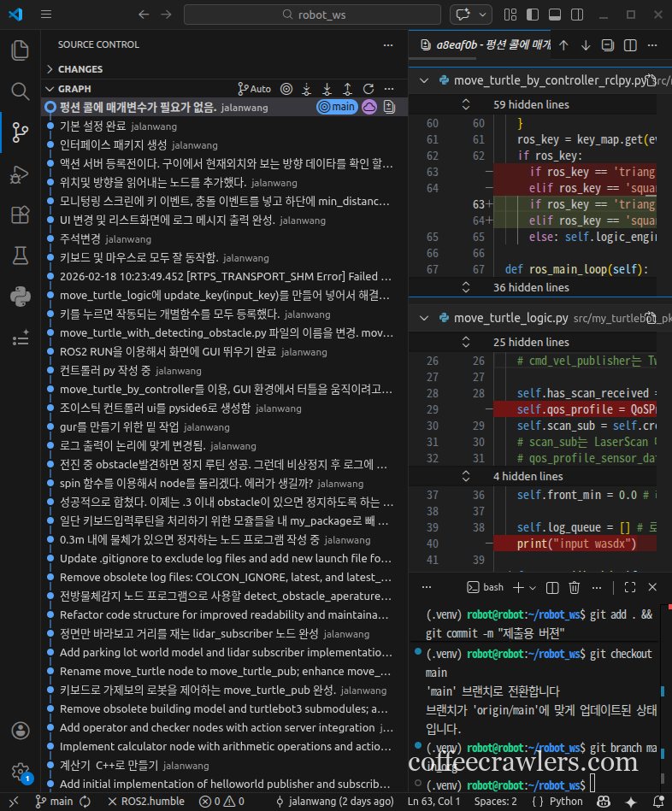This screenshot has height=811, width=672.
Task: Open Run and Debug view
Action: point(20,173)
